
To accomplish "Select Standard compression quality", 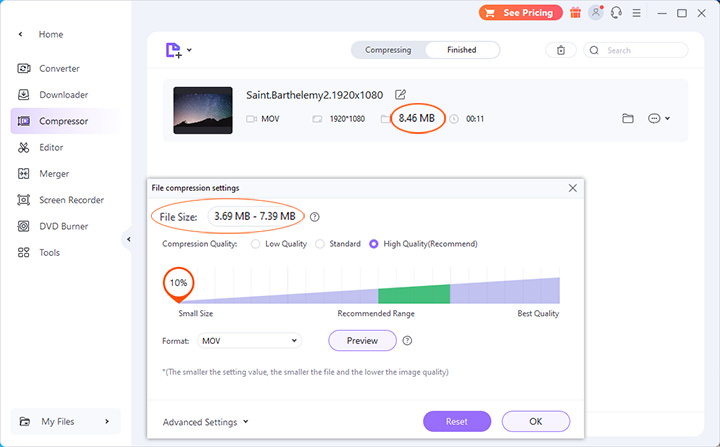I will tap(320, 243).
